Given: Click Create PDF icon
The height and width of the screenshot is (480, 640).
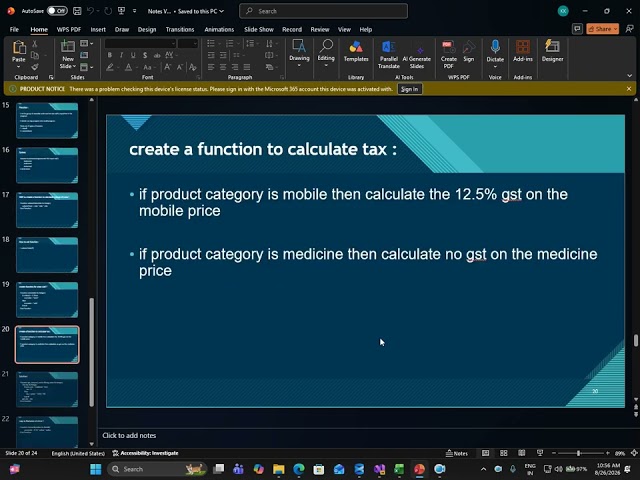Looking at the screenshot, I should coord(449,54).
